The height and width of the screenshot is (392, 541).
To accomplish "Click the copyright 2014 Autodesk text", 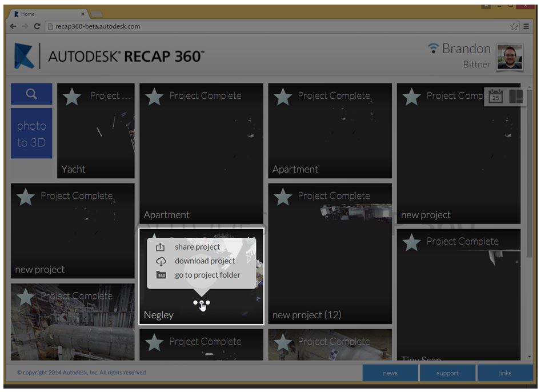I will coord(82,373).
